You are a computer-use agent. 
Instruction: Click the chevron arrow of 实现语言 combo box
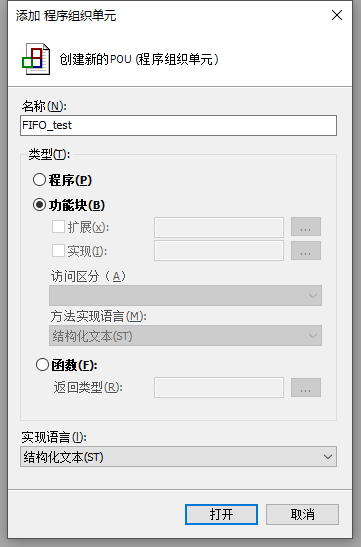pos(328,457)
